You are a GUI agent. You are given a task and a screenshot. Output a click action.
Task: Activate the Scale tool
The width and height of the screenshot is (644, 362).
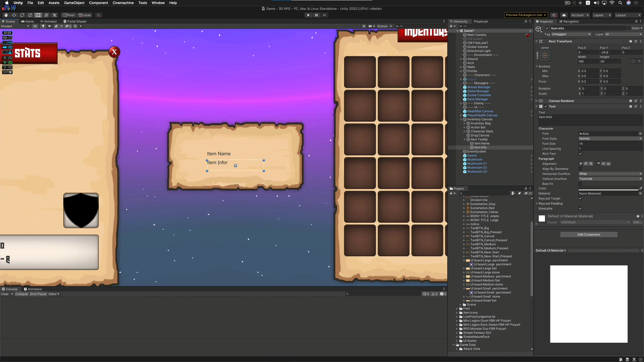pyautogui.click(x=30, y=15)
